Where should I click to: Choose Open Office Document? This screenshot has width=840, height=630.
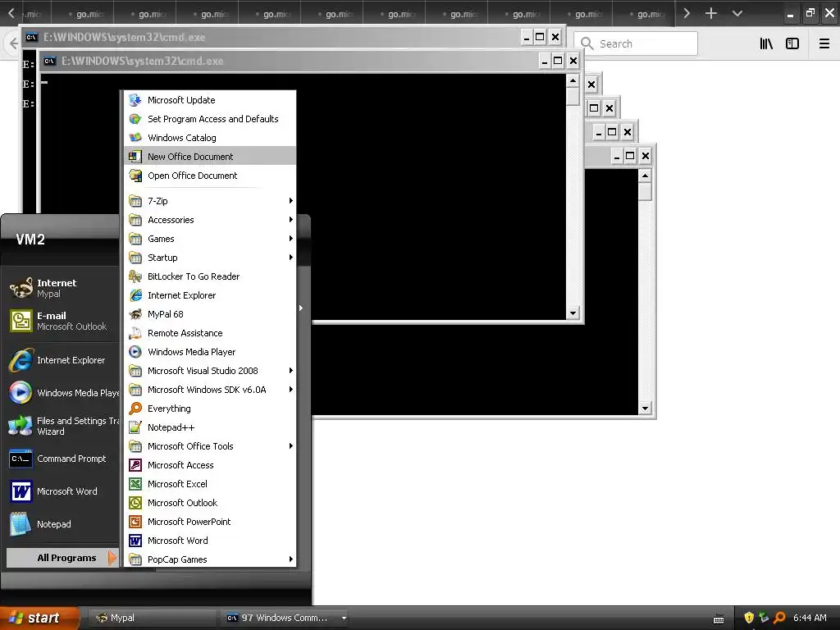pos(210,176)
